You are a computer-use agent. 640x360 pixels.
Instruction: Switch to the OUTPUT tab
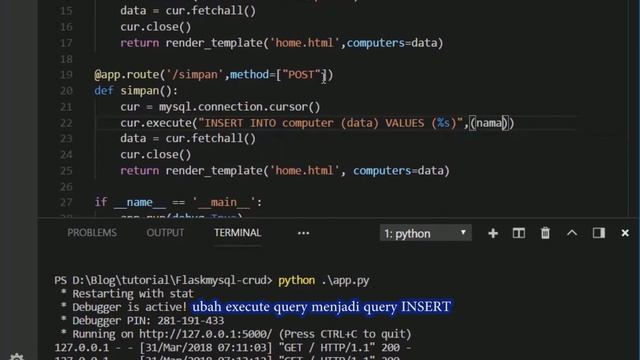165,233
